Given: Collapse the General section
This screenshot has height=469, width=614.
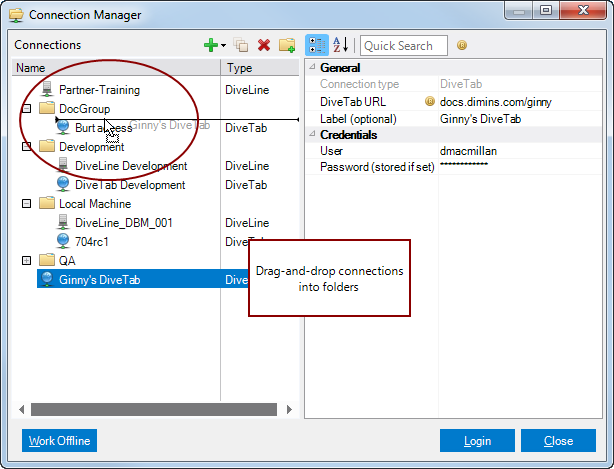Looking at the screenshot, I should tap(312, 67).
